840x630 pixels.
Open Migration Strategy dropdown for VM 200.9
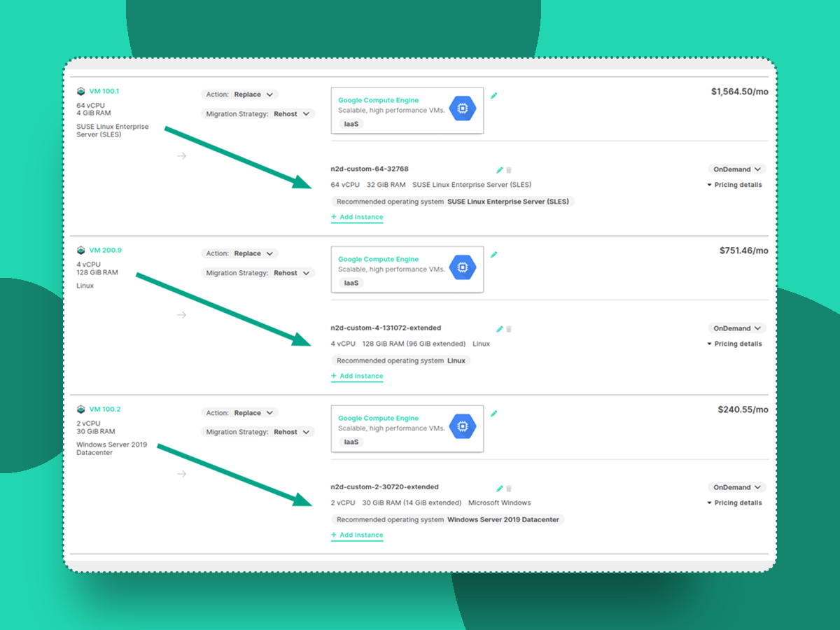click(x=258, y=273)
